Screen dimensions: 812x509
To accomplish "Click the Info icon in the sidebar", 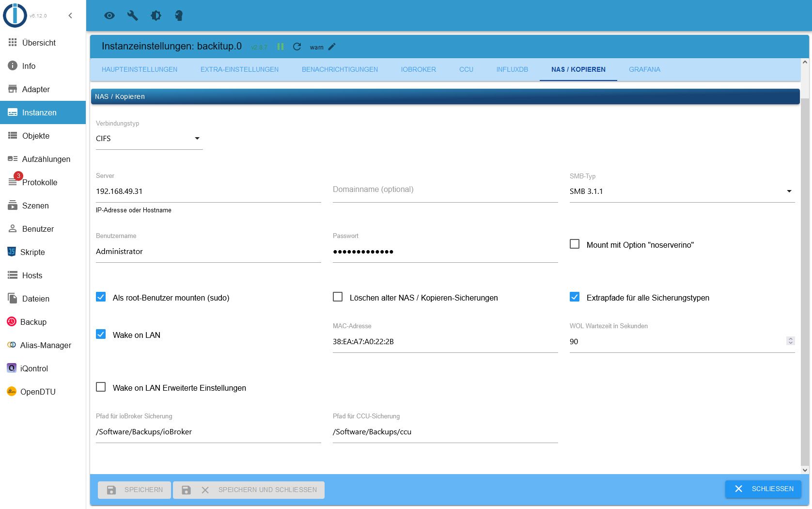I will point(13,66).
